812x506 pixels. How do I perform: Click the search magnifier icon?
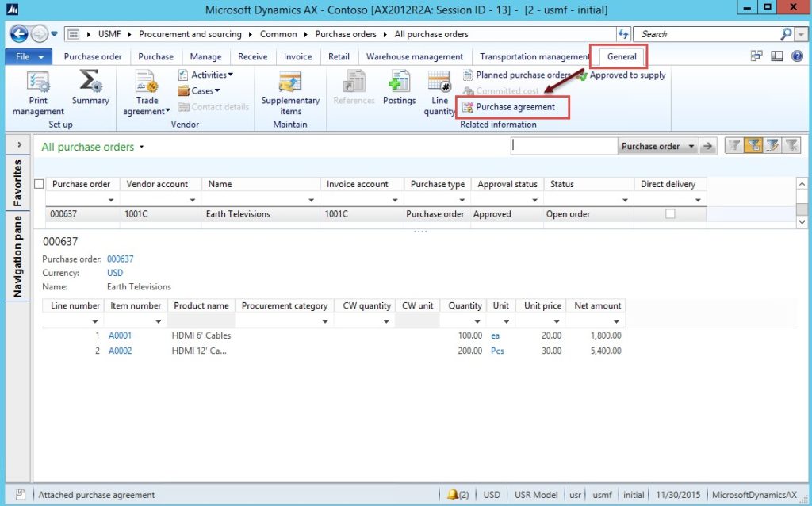(x=786, y=34)
